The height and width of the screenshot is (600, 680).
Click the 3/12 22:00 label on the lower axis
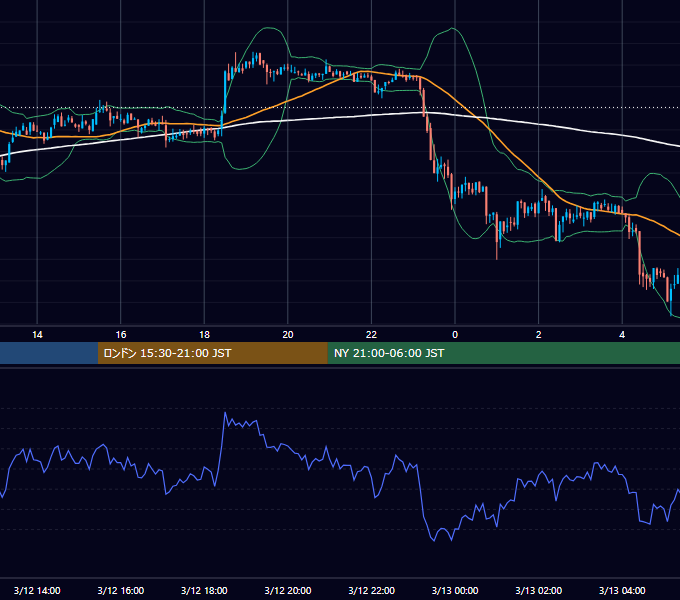click(372, 590)
